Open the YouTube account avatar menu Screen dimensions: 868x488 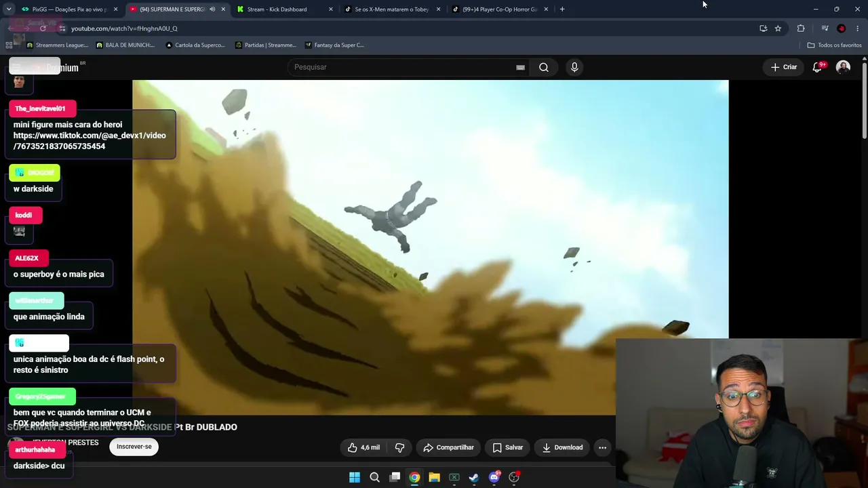(843, 67)
